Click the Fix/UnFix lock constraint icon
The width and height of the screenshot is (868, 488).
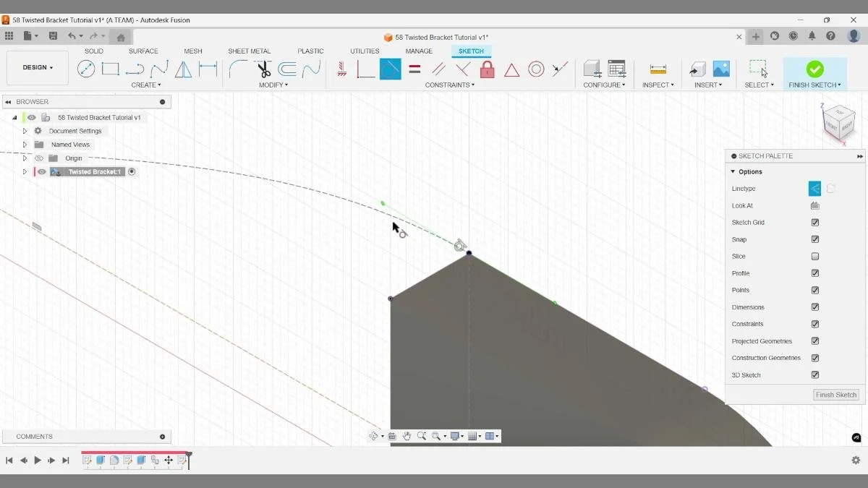tap(488, 69)
